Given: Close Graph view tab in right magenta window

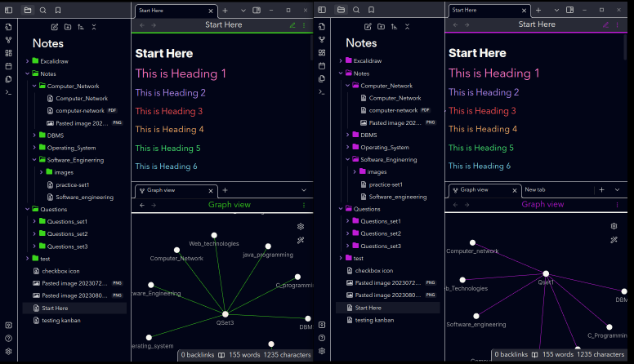Looking at the screenshot, I should pos(515,190).
